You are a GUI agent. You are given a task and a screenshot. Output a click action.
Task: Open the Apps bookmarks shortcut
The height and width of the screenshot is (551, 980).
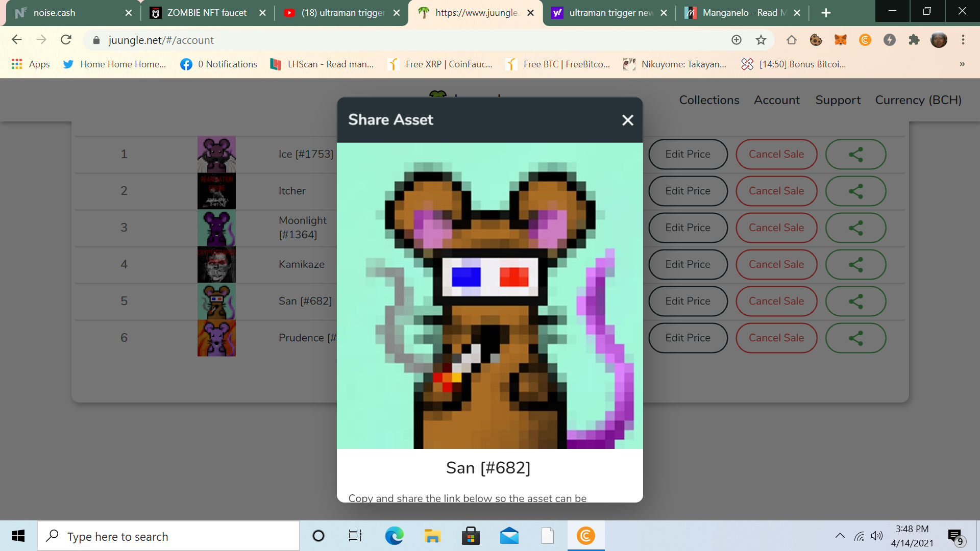(x=31, y=64)
